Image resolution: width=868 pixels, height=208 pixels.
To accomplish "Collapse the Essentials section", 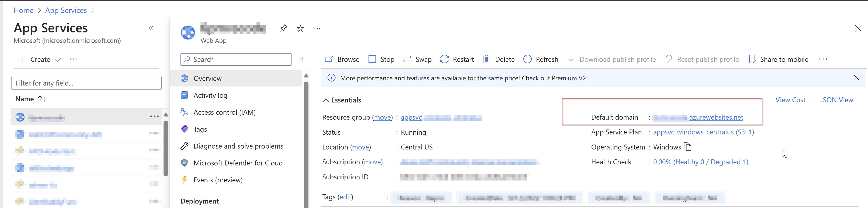I will [x=326, y=100].
